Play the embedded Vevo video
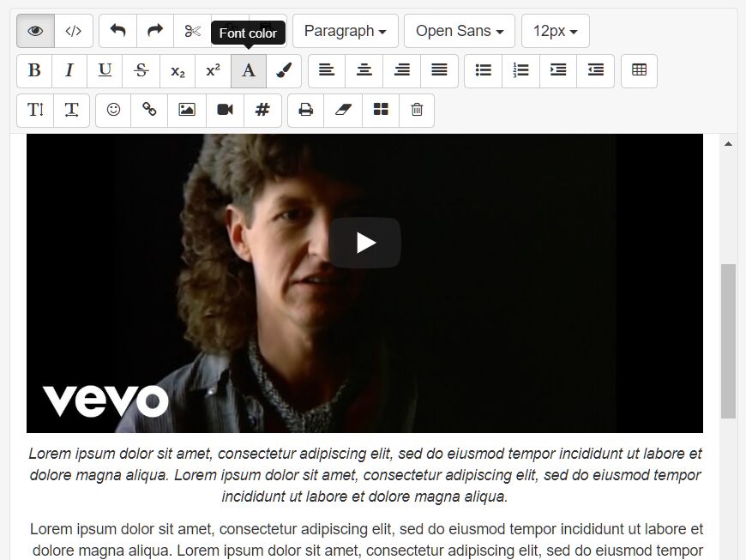The height and width of the screenshot is (560, 746). (365, 243)
